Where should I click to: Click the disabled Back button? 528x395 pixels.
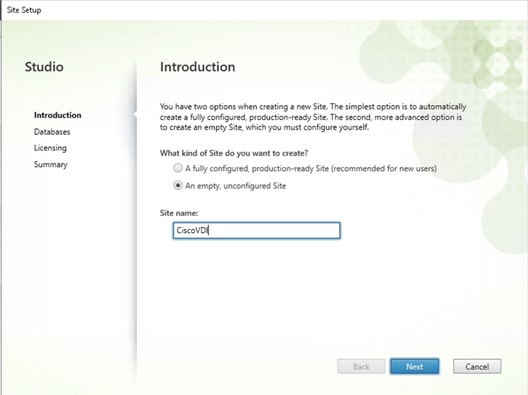click(x=361, y=366)
